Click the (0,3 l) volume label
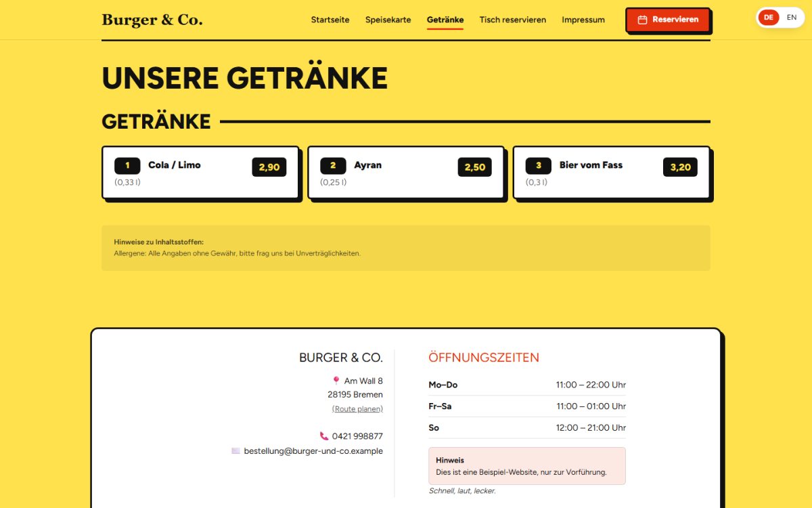Screen dimensions: 812x508 [537, 182]
